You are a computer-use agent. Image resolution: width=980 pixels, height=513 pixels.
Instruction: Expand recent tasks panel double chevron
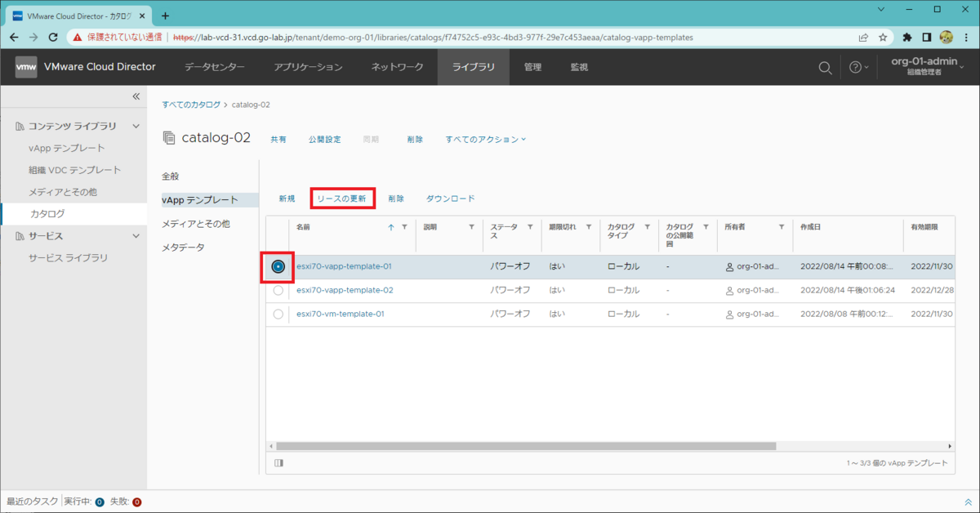tap(969, 502)
